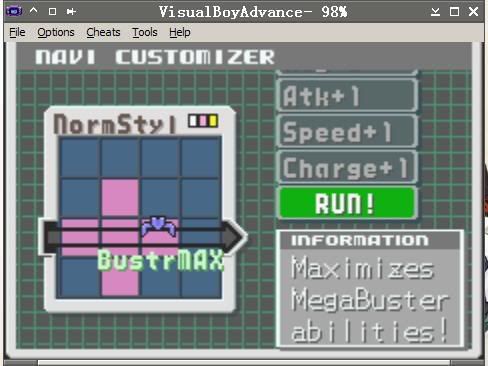488x366 pixels.
Task: Minimize the VisualBoyAdvance window
Action: [x=435, y=12]
